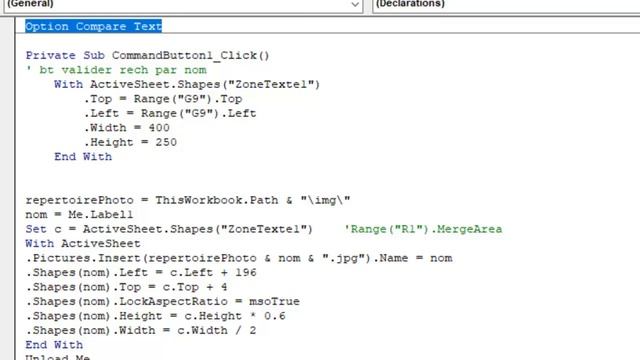
Task: Click the 'Unload Me' line
Action: tap(58, 357)
